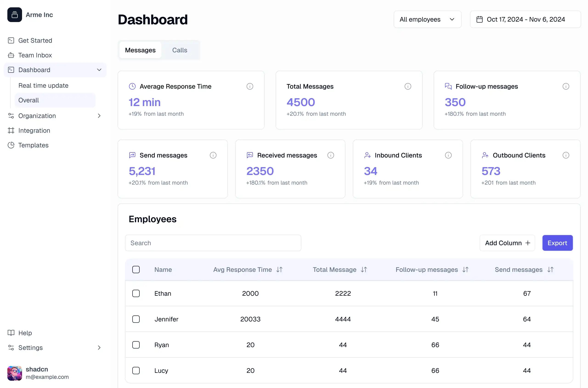The width and height of the screenshot is (588, 388).
Task: Open Real time update in sidebar
Action: [43, 86]
